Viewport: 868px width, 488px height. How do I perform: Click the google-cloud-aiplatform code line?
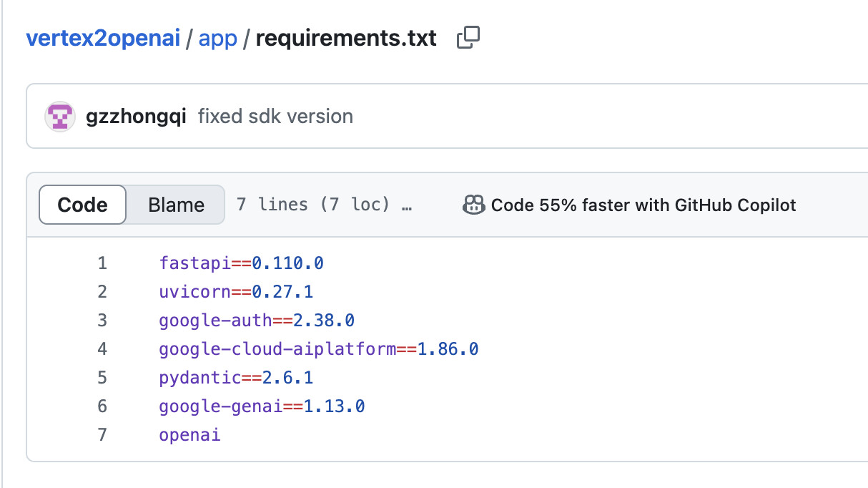pyautogui.click(x=318, y=349)
